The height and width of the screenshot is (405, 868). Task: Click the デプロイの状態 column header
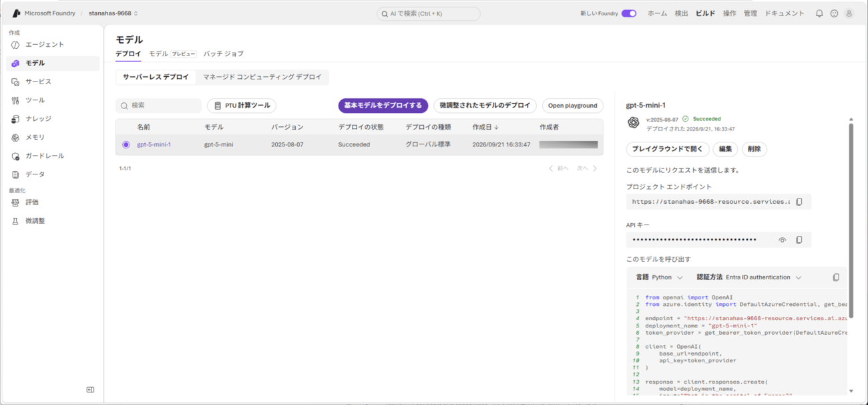point(361,127)
